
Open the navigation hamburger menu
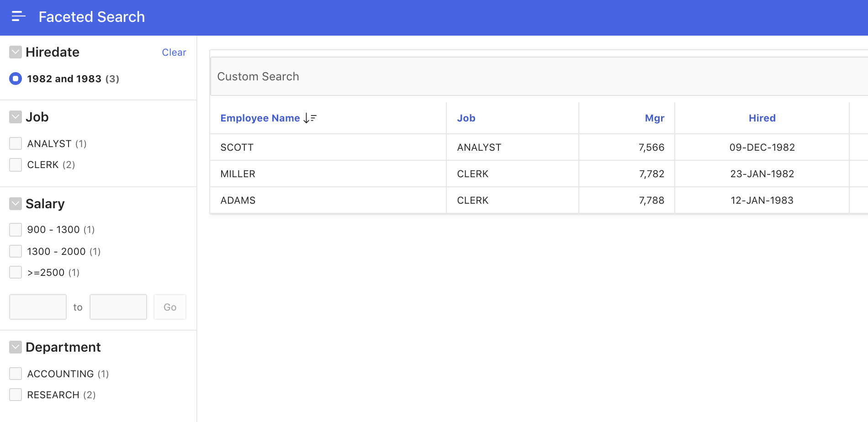(18, 17)
